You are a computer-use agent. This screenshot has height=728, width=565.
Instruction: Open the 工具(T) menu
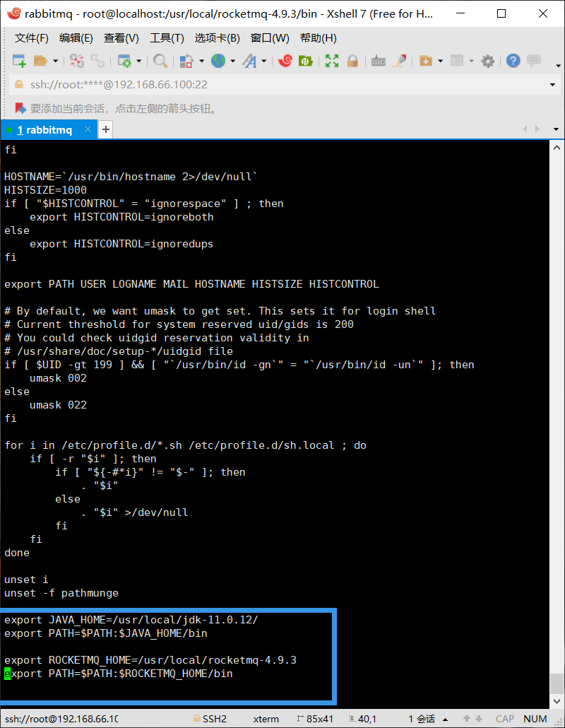tap(167, 38)
